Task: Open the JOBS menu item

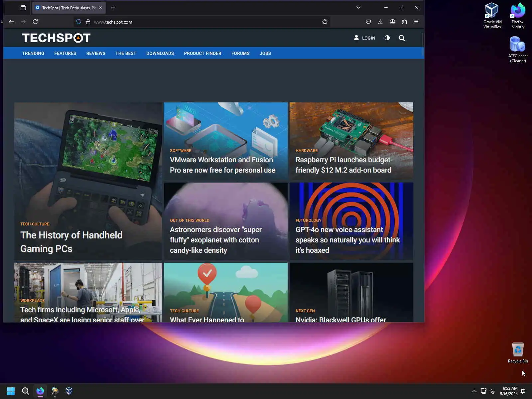Action: 265,53
